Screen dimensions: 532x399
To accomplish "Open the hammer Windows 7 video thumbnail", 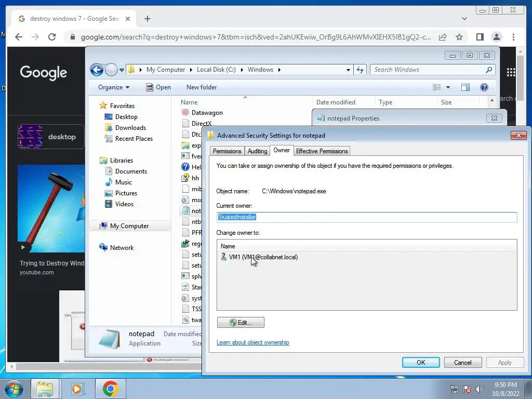I will (x=51, y=208).
